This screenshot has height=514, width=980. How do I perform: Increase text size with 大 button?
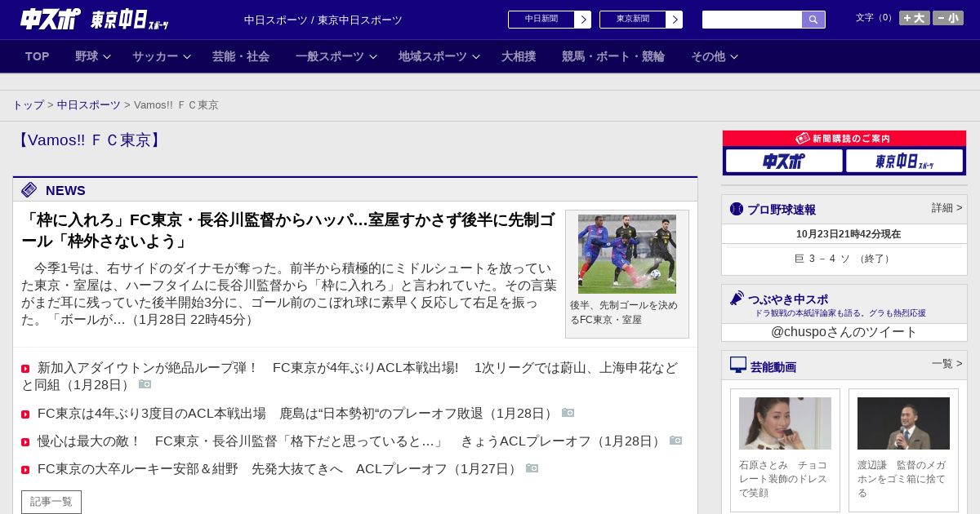point(914,18)
